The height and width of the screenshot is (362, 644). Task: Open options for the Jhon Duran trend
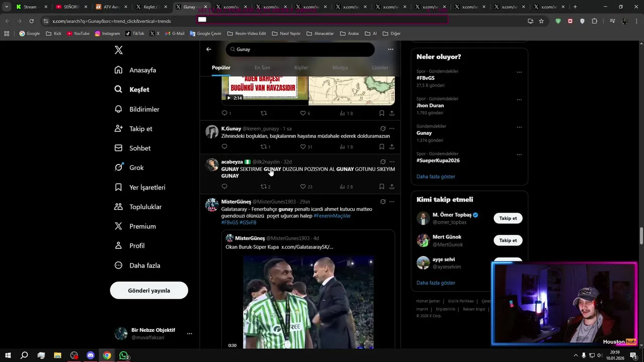[x=519, y=100]
